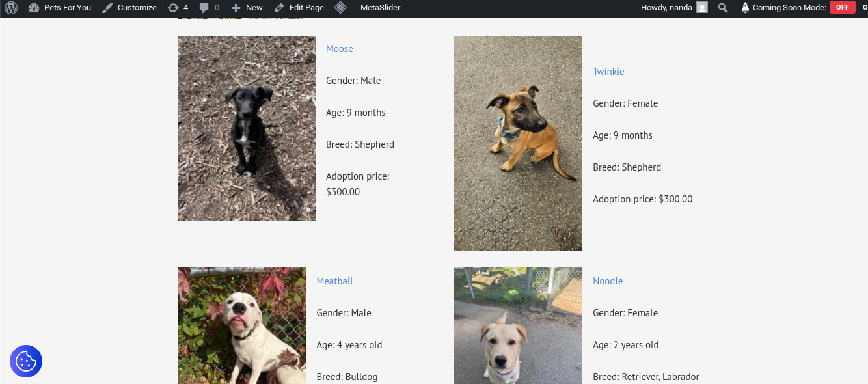Click the nanda user avatar

(x=701, y=8)
